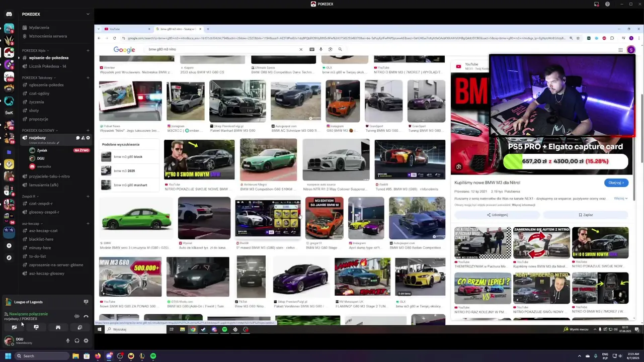Search by image lens icon
This screenshot has height=362, width=644.
[330, 49]
